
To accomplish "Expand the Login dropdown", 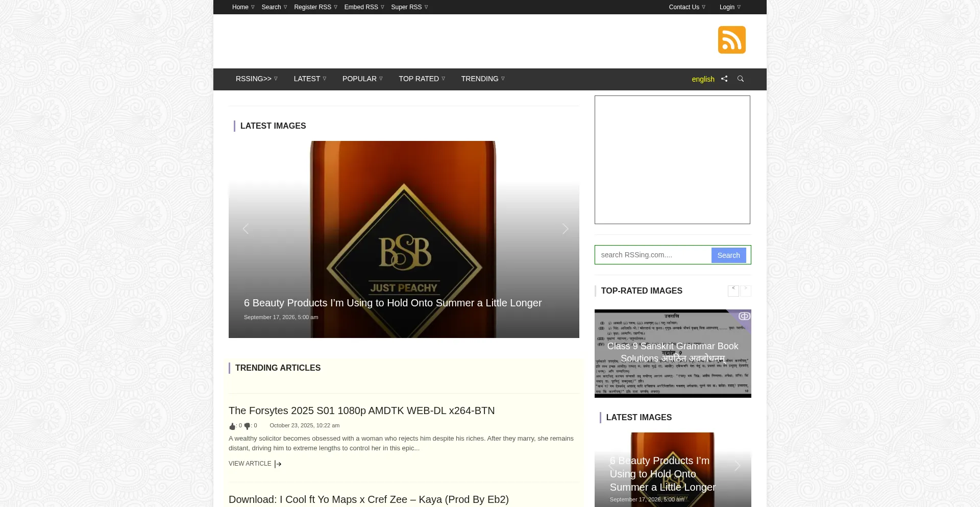I will pyautogui.click(x=730, y=7).
